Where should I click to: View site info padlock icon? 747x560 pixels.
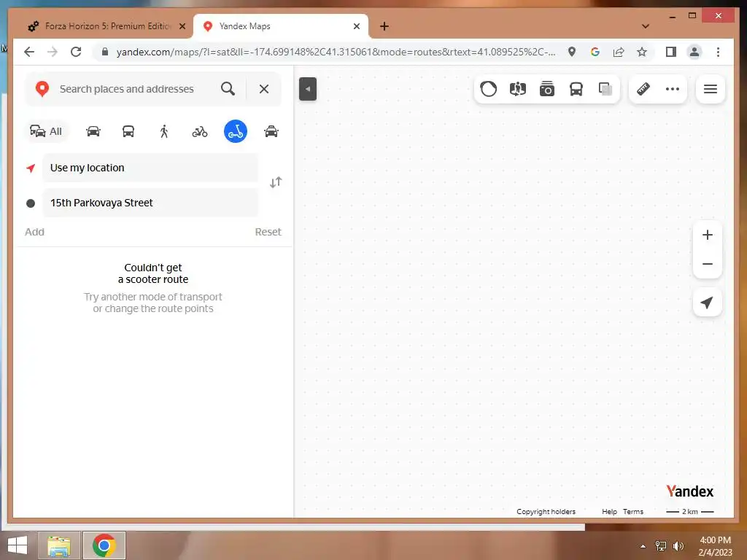pos(105,52)
